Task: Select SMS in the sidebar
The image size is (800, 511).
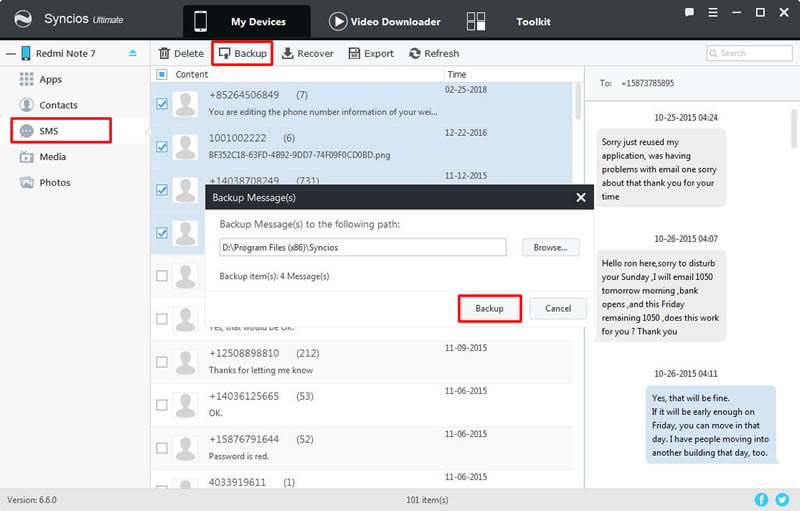Action: pyautogui.click(x=61, y=131)
